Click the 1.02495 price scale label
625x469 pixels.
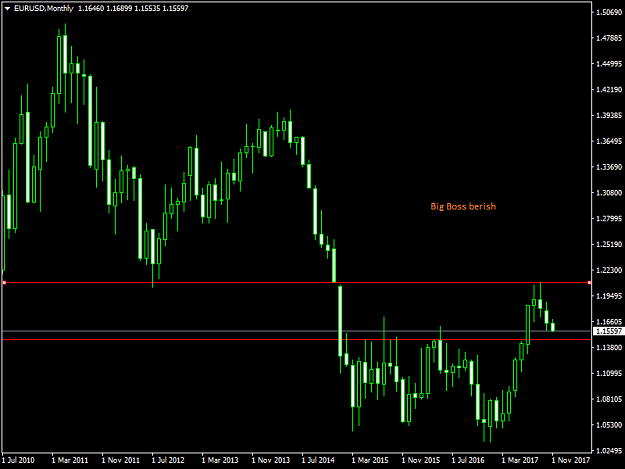point(609,451)
